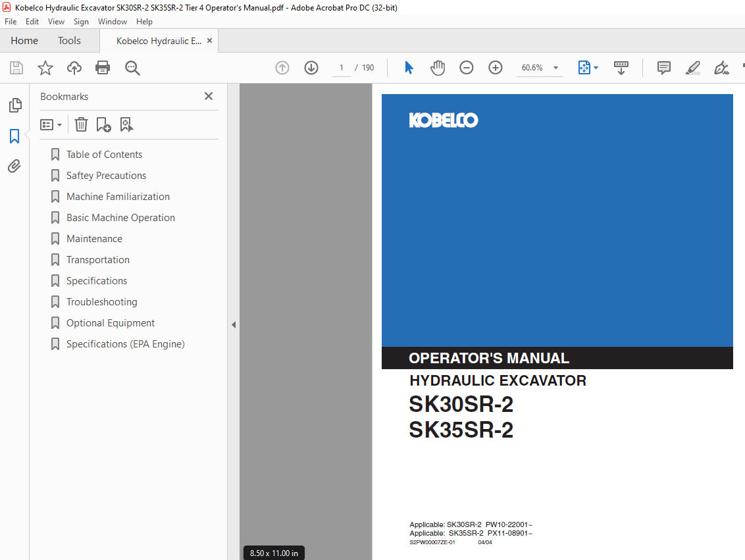Click the Bookmarks panel title
745x560 pixels.
(x=64, y=97)
